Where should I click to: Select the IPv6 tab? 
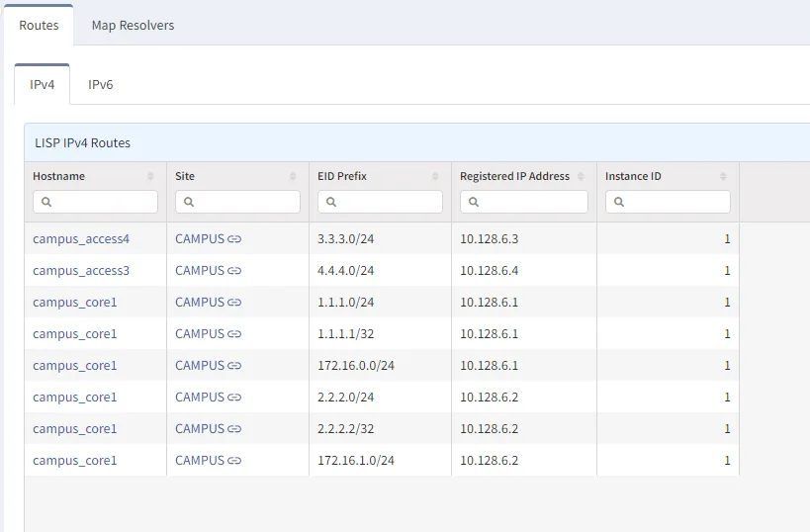(x=101, y=85)
